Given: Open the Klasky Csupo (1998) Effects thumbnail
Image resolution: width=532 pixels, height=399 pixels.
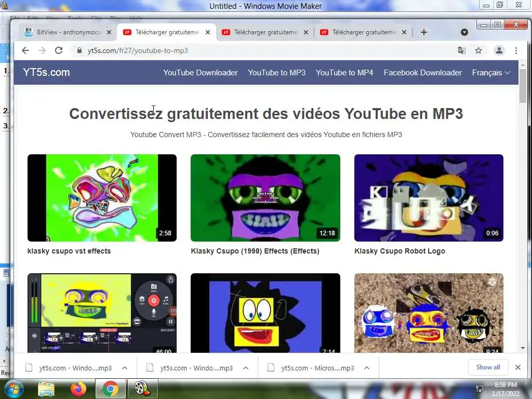Looking at the screenshot, I should [x=265, y=198].
